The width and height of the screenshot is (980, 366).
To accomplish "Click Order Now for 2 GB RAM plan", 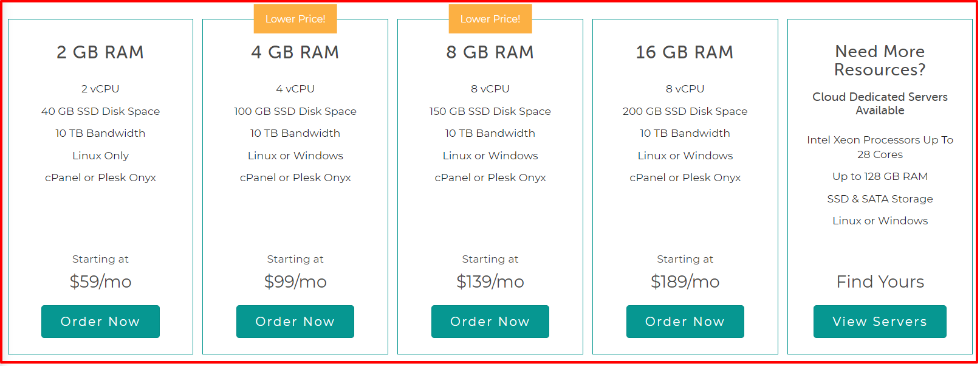I will pyautogui.click(x=100, y=321).
